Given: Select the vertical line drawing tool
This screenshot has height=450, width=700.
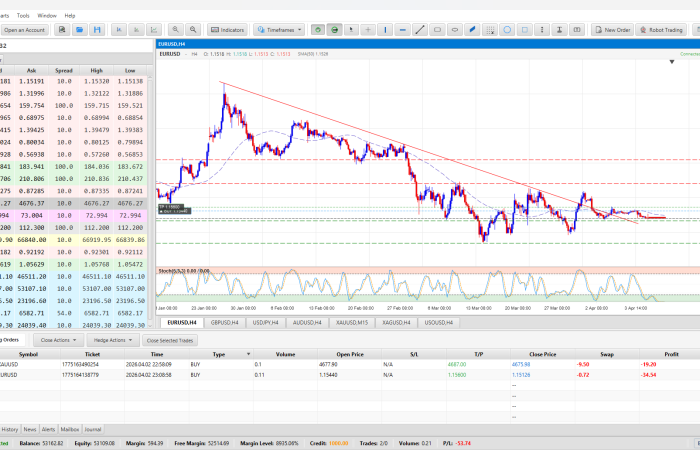Looking at the screenshot, I should click(x=385, y=30).
